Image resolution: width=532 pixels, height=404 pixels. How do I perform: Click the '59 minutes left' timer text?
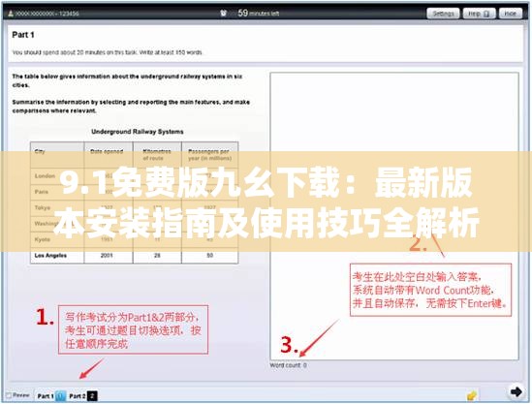click(258, 13)
